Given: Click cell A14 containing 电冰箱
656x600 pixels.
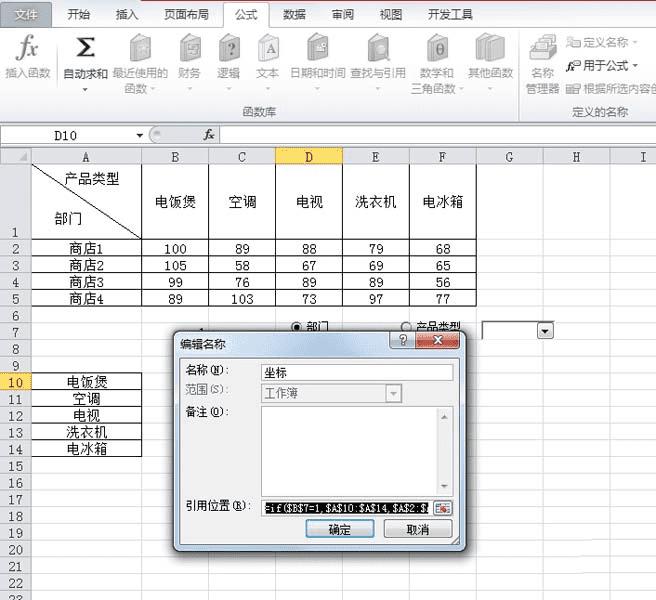Looking at the screenshot, I should click(87, 449).
